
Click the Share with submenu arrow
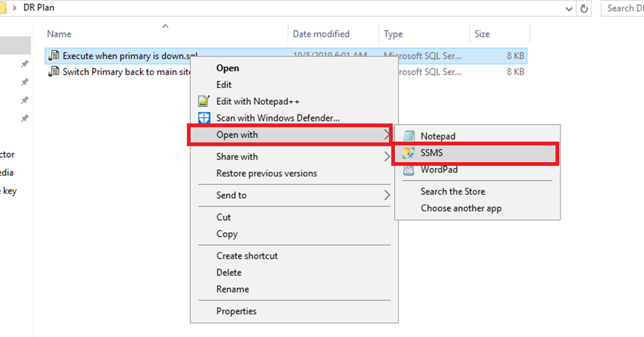(386, 157)
